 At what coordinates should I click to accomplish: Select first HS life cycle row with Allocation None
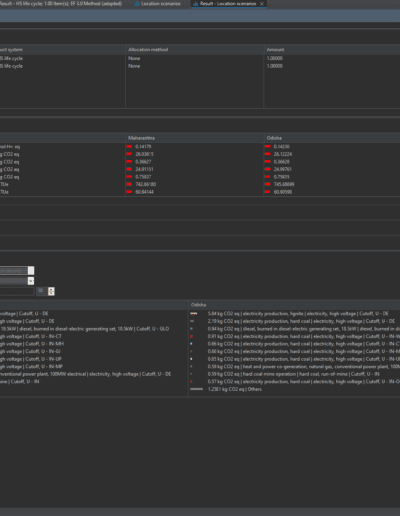(x=200, y=58)
